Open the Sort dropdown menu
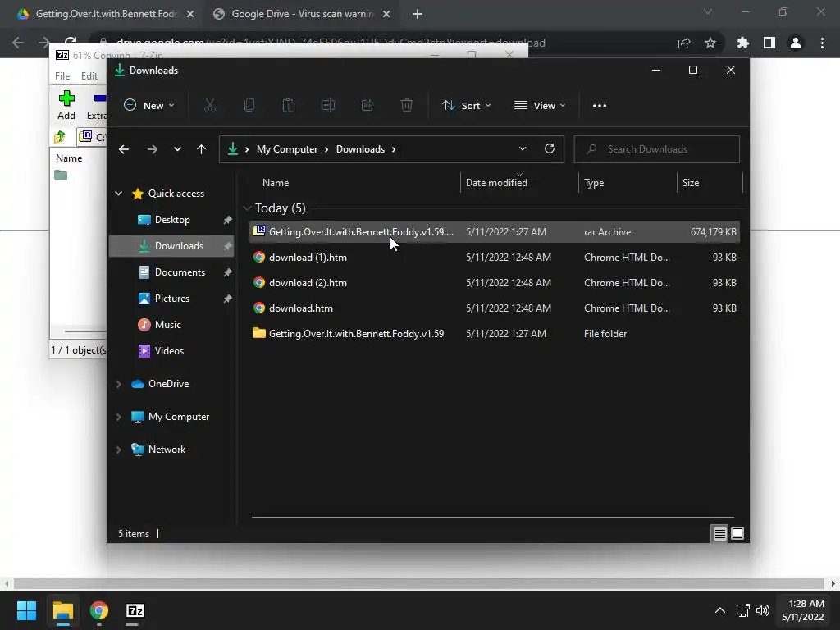Image resolution: width=840 pixels, height=630 pixels. (x=466, y=106)
